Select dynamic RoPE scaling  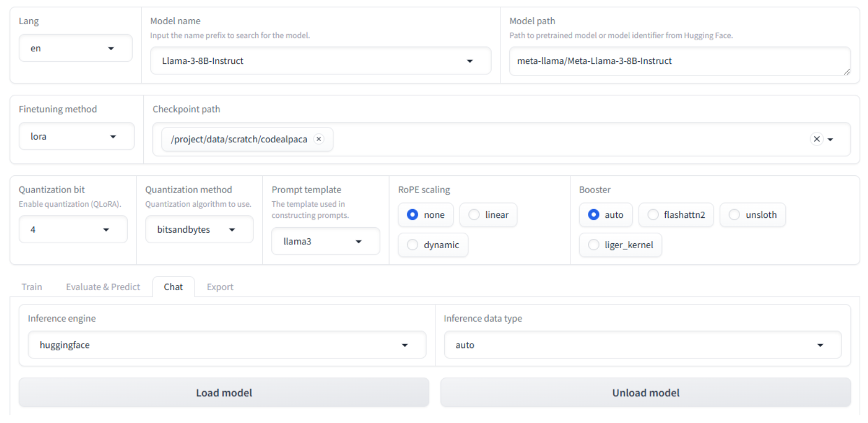[412, 245]
